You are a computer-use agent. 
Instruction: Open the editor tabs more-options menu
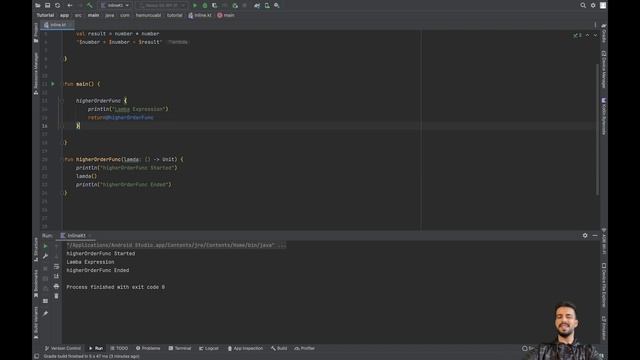[595, 25]
